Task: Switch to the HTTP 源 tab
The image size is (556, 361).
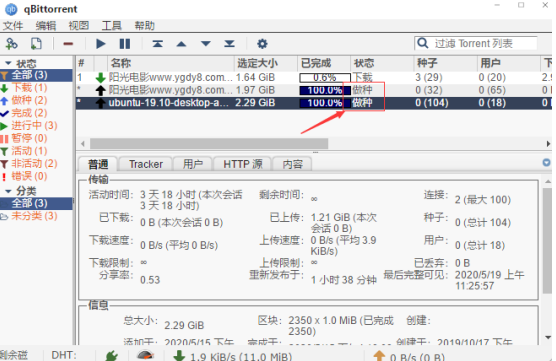Action: (x=243, y=164)
